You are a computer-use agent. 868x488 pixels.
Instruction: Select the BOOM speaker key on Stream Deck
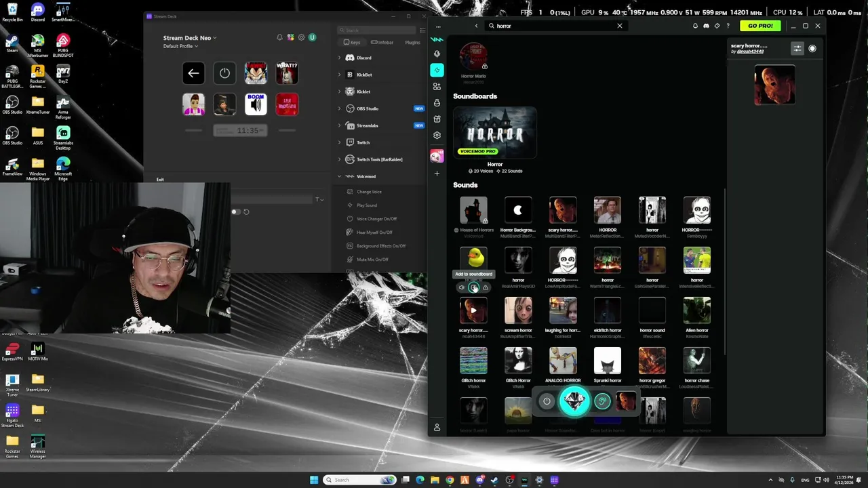coord(256,104)
